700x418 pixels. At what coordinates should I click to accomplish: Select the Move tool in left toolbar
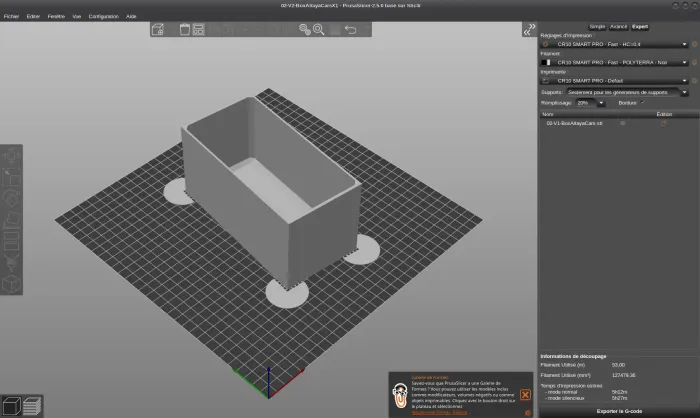[9, 158]
